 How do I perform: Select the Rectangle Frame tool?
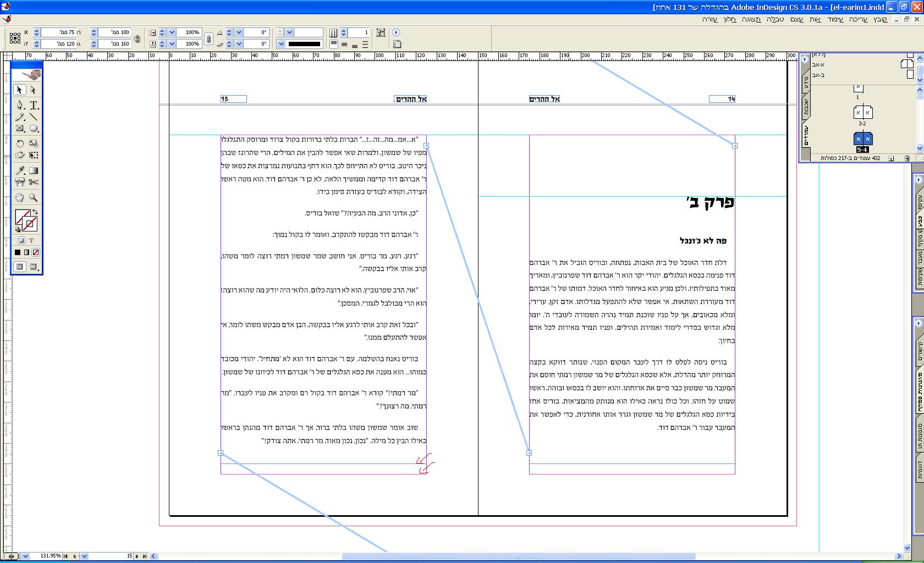tap(20, 129)
